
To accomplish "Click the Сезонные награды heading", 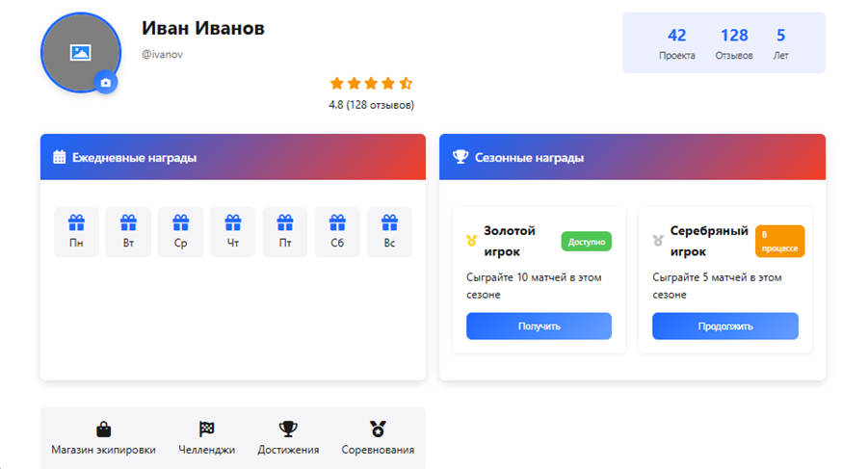I will click(529, 158).
